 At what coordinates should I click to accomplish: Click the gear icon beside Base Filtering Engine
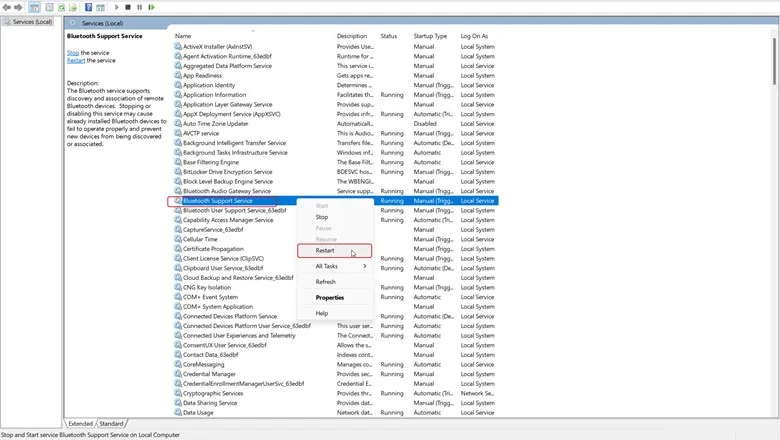[178, 162]
